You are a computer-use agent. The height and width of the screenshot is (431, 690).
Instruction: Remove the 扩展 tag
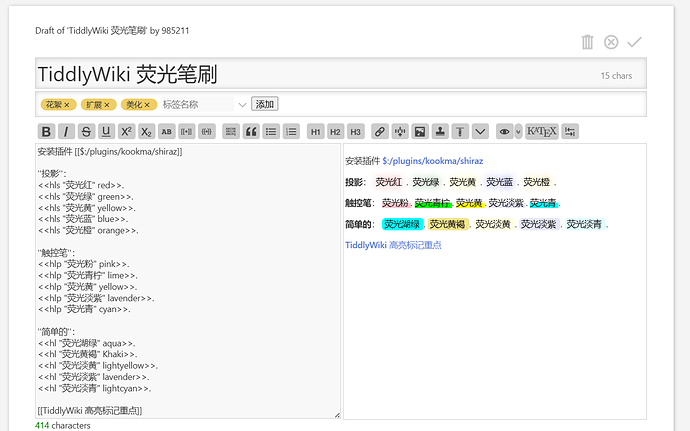(x=107, y=105)
